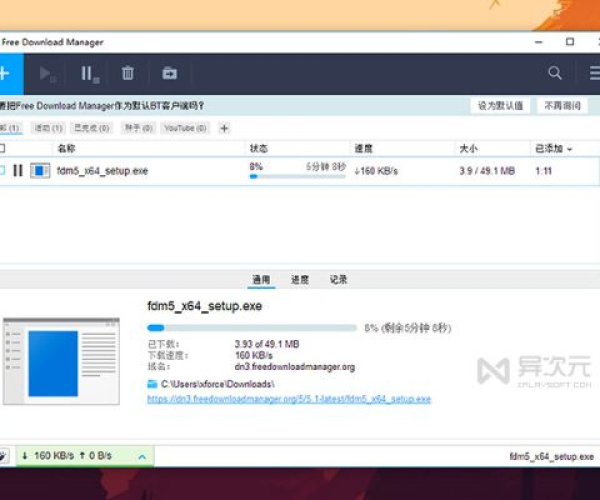Click the folder icon beside download path
The height and width of the screenshot is (500, 600).
coord(152,384)
